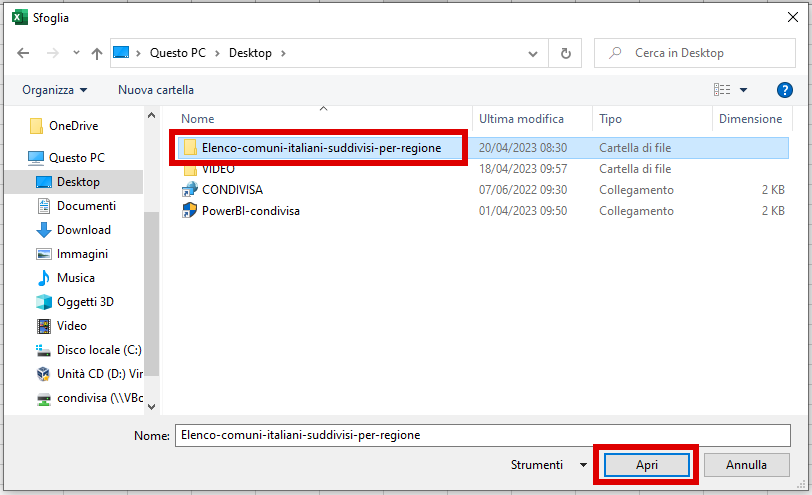Screen dimensions: 812x495
Task: Change the view layout icon
Action: coord(722,90)
